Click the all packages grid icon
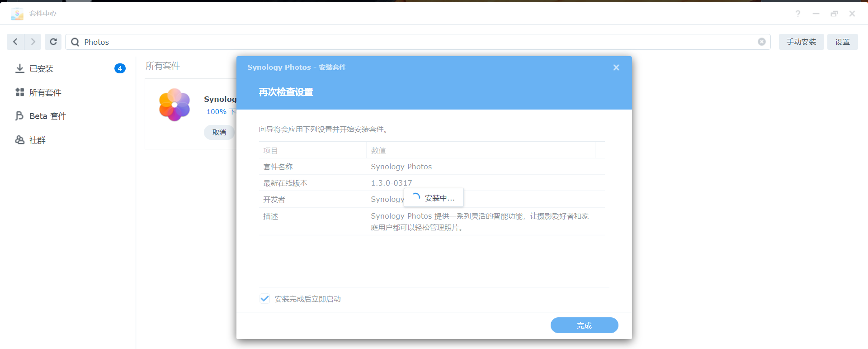 point(19,92)
